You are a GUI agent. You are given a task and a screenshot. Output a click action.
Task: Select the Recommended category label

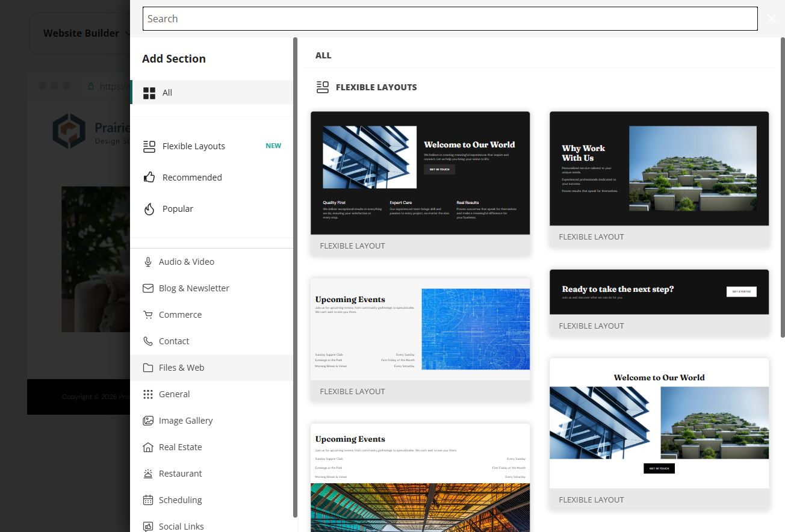(192, 178)
